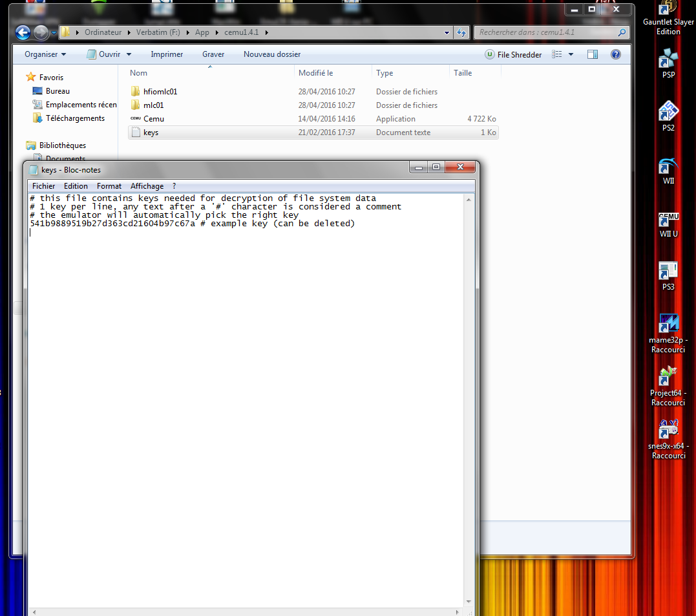Select Emplacements récents in the navigation pane

(74, 105)
